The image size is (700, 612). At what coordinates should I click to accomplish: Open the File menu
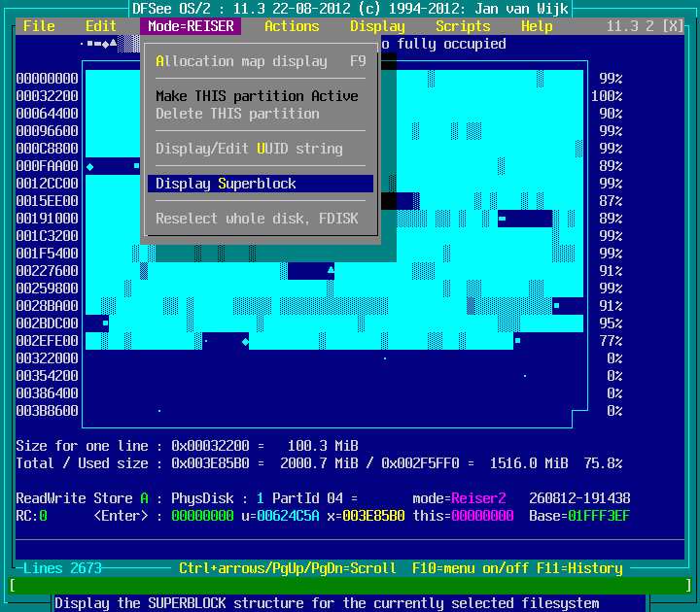(x=39, y=26)
